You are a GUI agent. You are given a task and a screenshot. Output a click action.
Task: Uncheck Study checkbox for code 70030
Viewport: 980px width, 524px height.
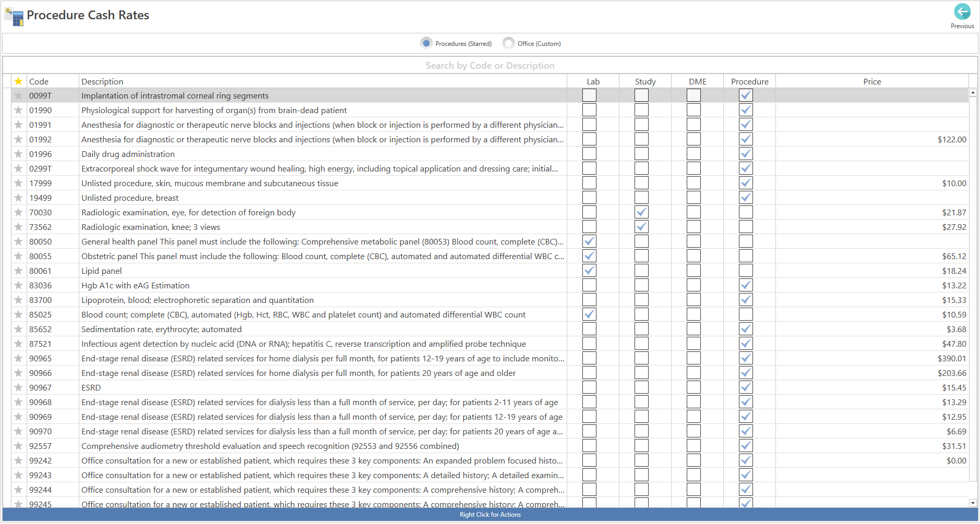pyautogui.click(x=641, y=212)
